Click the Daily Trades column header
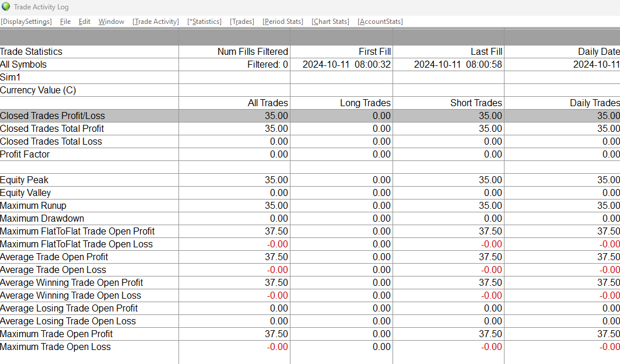620x364 pixels. 595,103
